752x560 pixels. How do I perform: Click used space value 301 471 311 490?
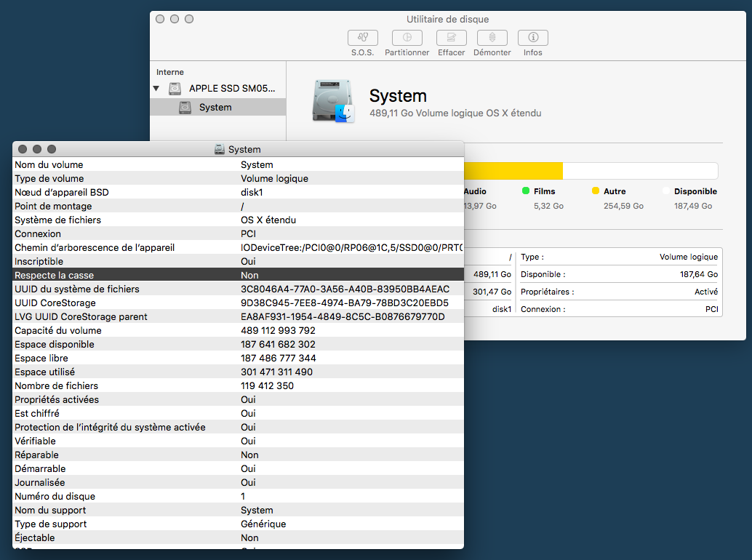tap(276, 372)
